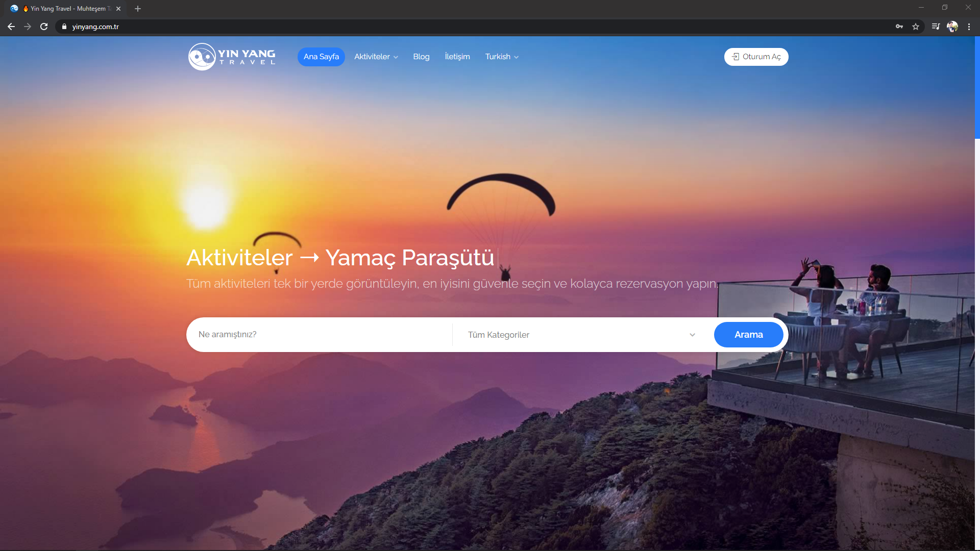980x551 pixels.
Task: View site info via padlock icon
Action: [64, 27]
